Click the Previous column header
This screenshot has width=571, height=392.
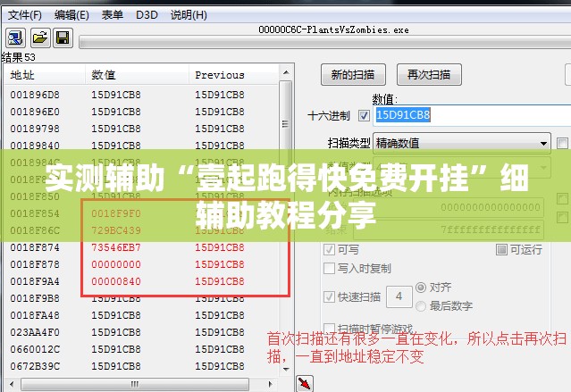click(x=234, y=75)
